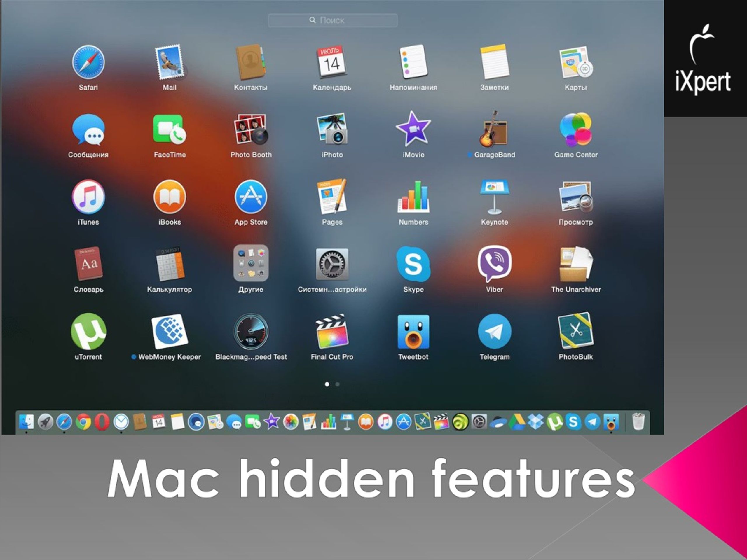Open Google Drive in the Dock

click(x=517, y=421)
